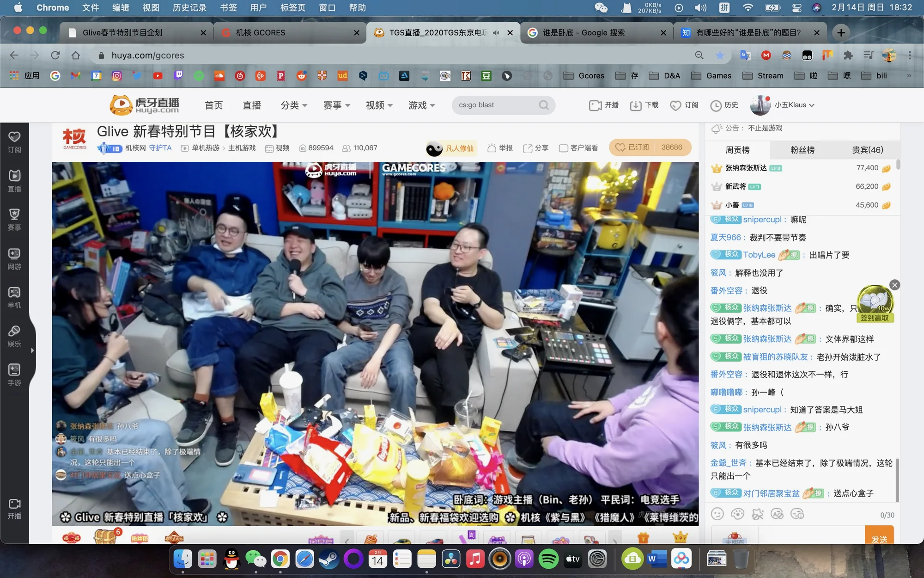Toggle the chat Aa font settings icon
The image size is (924, 578).
point(777,514)
